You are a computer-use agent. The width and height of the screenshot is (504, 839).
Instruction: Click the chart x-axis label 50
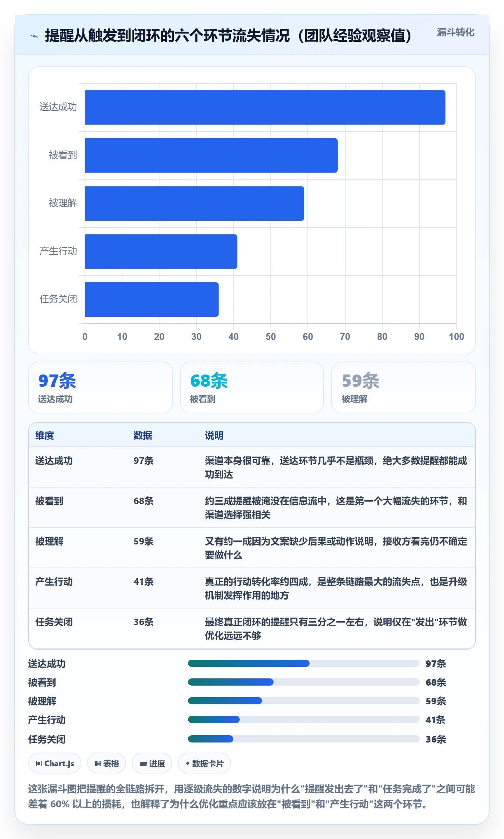coord(271,337)
